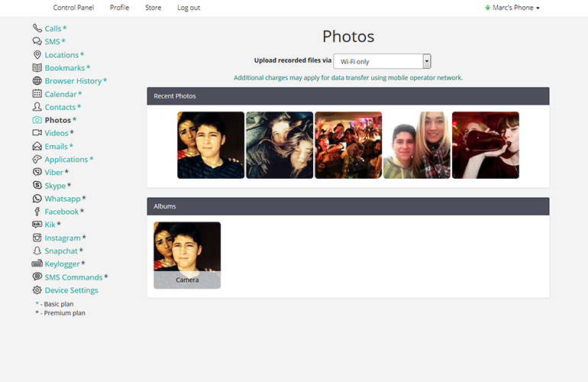Open the Bookmarks link

tap(65, 68)
